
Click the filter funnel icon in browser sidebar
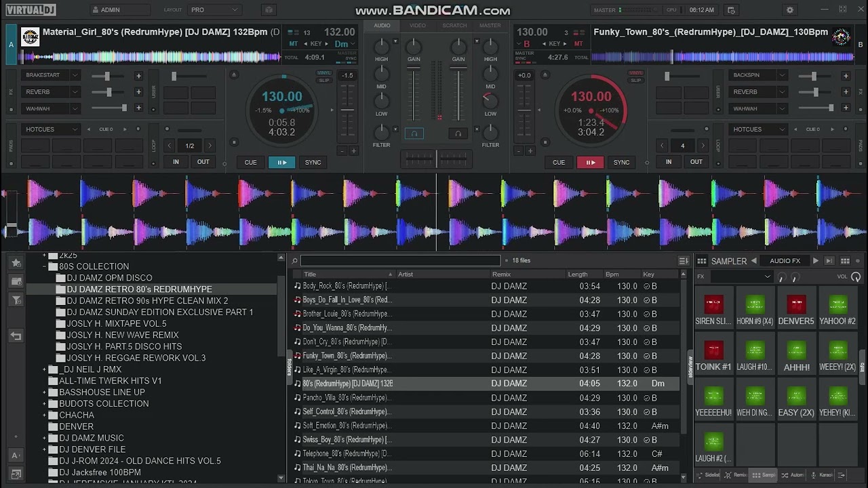tap(16, 300)
